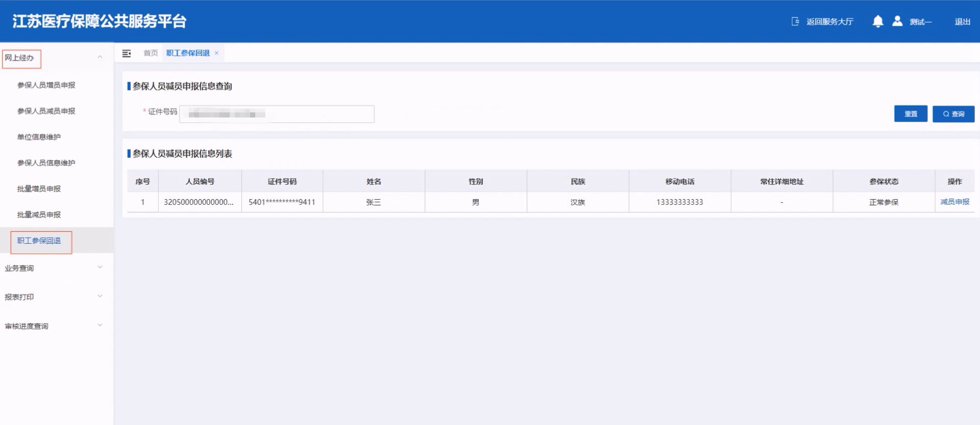Open 参保人员增员申报 in sidebar
The width and height of the screenshot is (980, 425).
[x=46, y=85]
